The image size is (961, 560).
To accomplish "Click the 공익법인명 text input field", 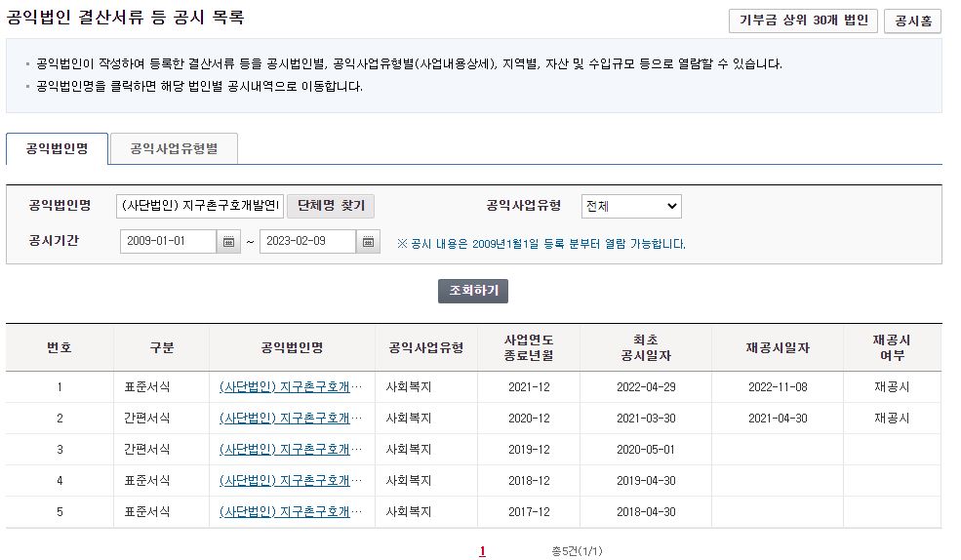I will (200, 206).
